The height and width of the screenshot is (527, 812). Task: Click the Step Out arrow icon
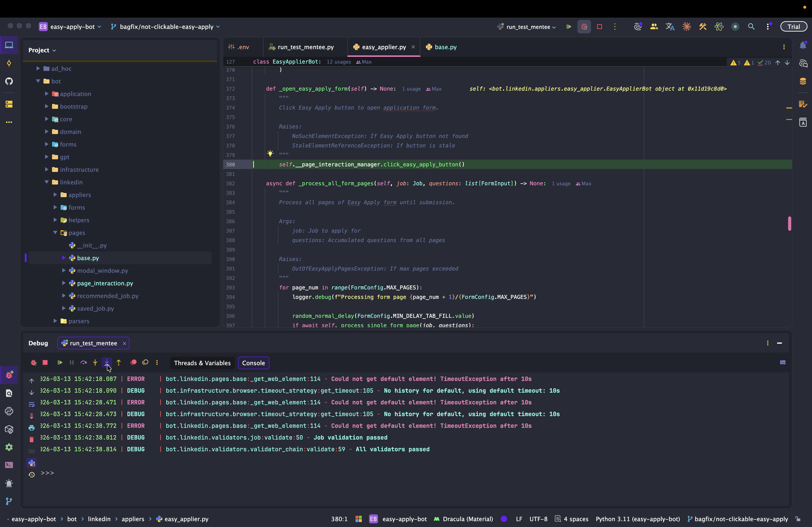(x=119, y=362)
